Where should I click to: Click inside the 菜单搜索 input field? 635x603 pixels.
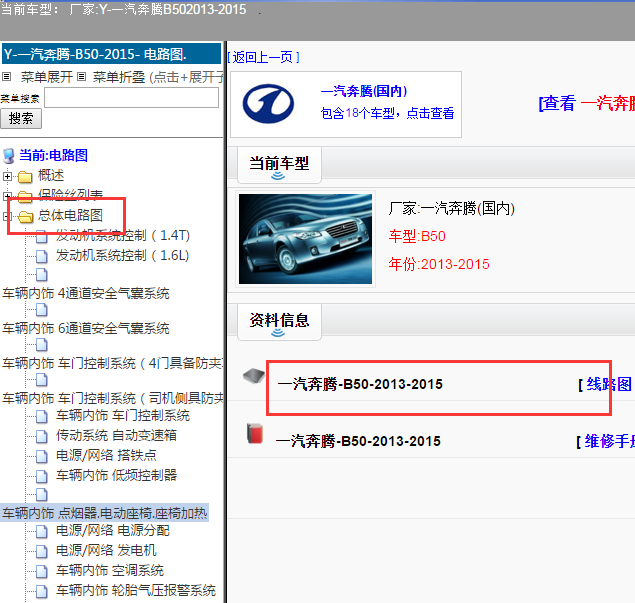(131, 98)
